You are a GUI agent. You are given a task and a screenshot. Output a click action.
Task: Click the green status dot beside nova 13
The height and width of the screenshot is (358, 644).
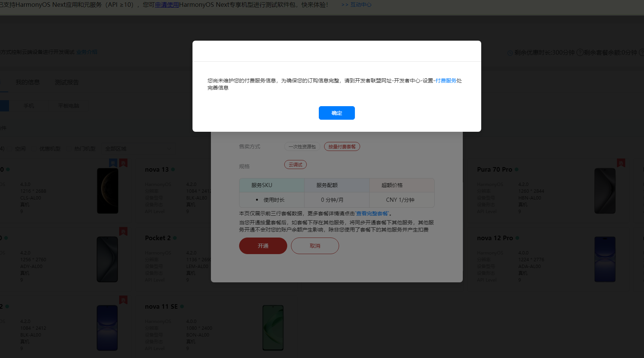(173, 169)
